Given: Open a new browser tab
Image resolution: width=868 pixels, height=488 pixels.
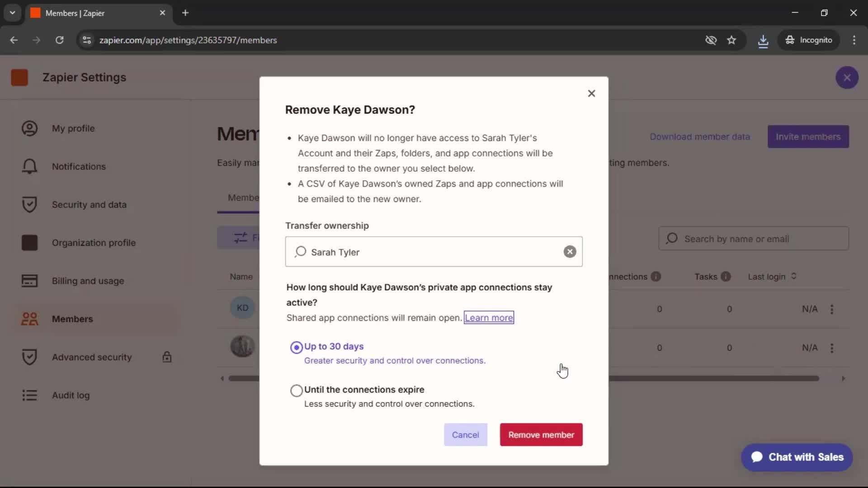Looking at the screenshot, I should pos(185,13).
